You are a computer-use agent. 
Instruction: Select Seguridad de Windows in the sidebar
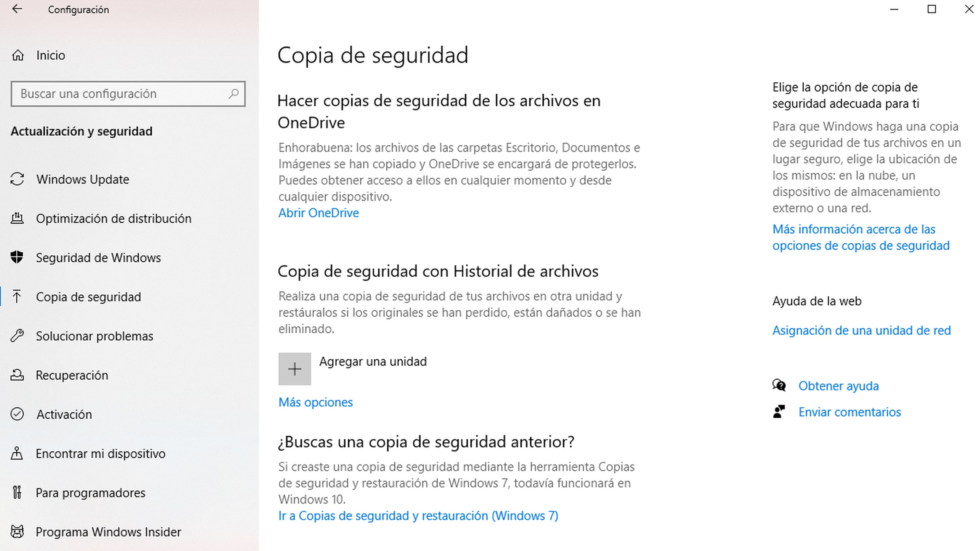[x=98, y=257]
